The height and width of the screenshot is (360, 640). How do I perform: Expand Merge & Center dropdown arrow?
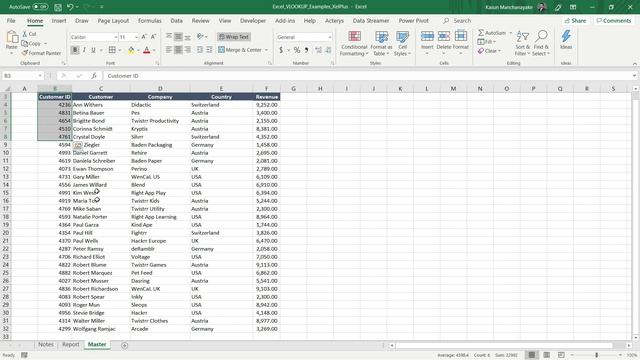point(267,50)
